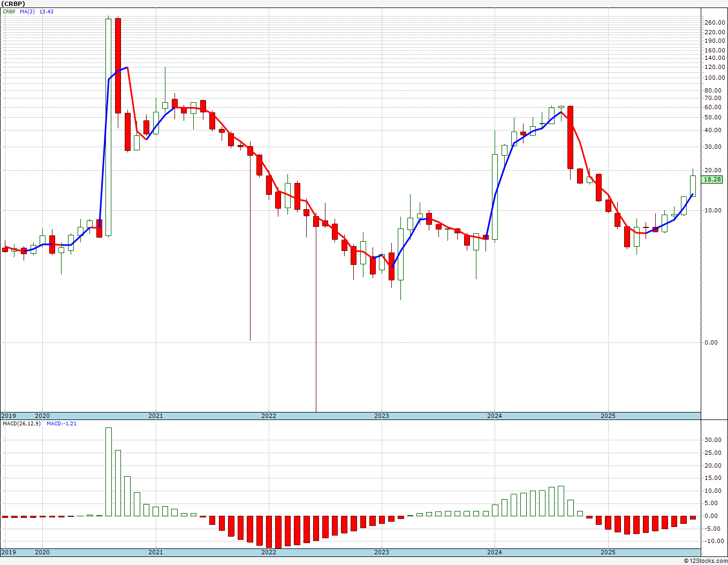Select 2021 on the price chart time axis
Screen dimensions: 728x565
(156, 416)
